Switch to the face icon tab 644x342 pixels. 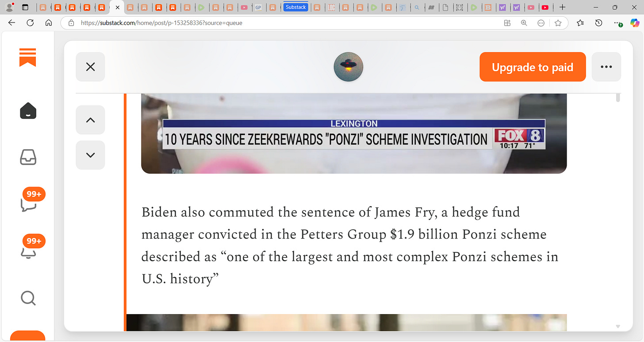[460, 7]
